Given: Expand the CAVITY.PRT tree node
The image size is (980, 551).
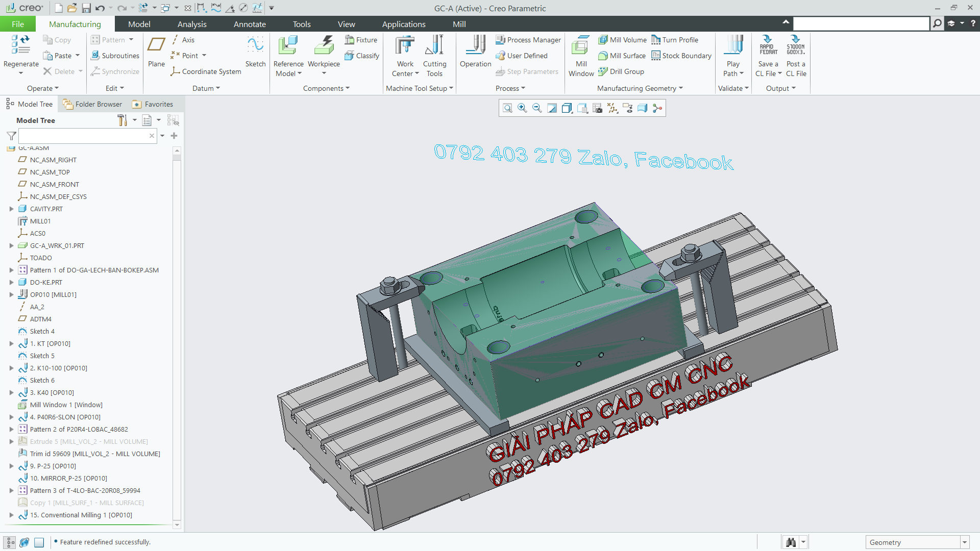Looking at the screenshot, I should click(11, 209).
